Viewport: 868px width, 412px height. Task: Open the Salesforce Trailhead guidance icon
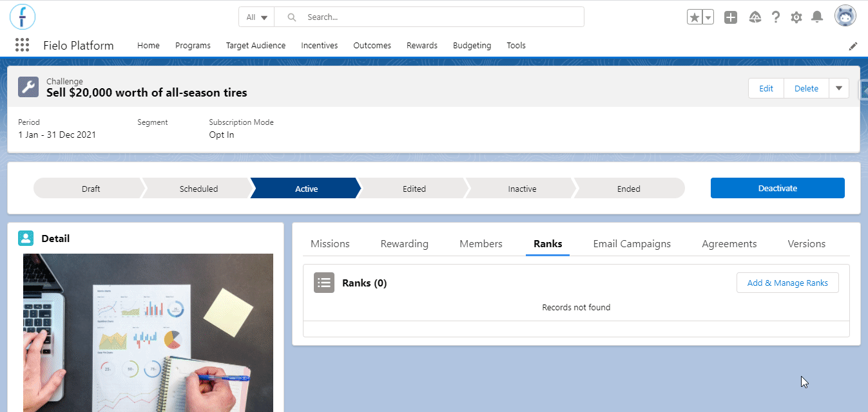point(755,17)
